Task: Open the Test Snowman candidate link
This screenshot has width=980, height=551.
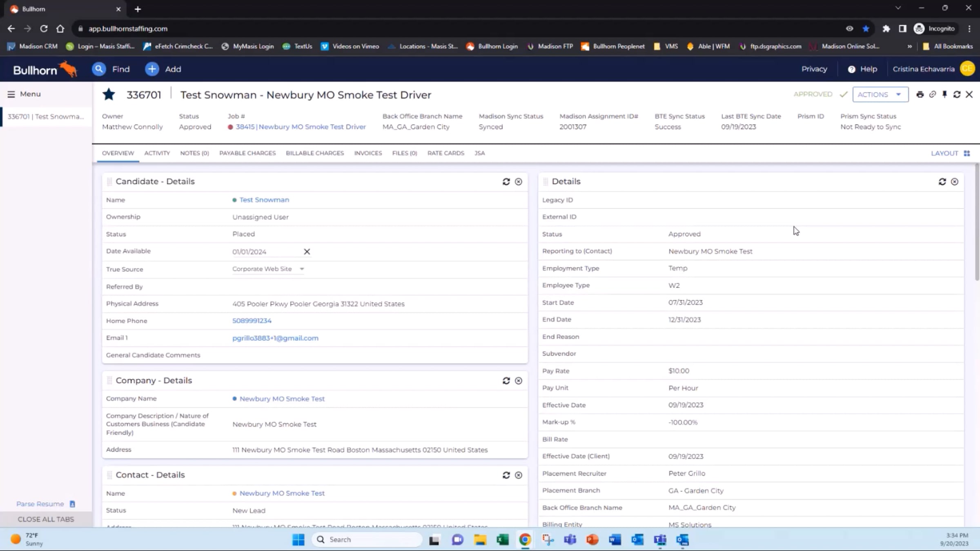Action: point(264,200)
